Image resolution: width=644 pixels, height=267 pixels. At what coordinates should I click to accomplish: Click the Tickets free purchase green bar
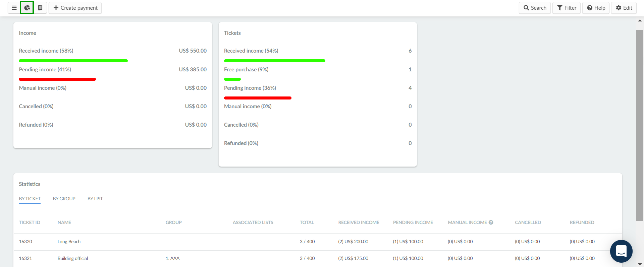pyautogui.click(x=232, y=79)
